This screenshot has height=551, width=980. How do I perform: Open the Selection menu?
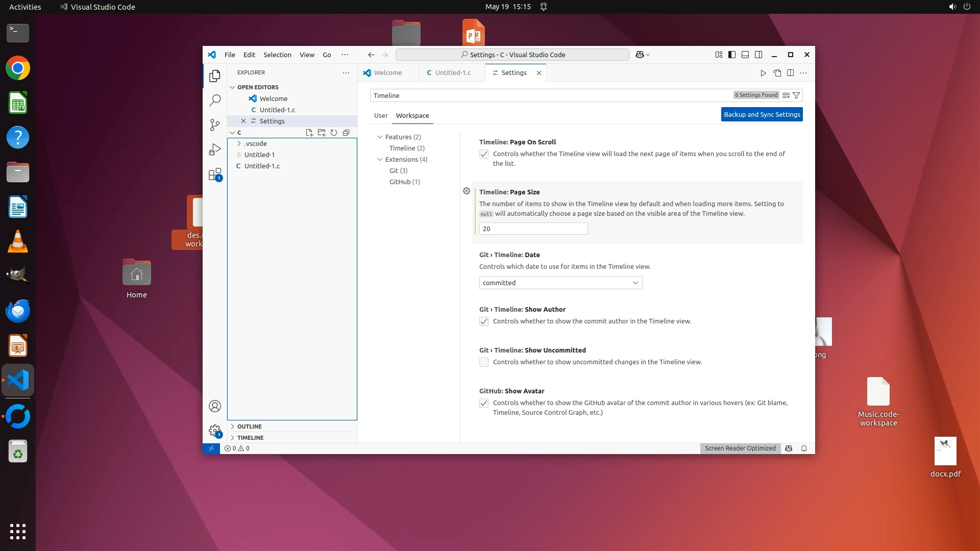click(277, 55)
